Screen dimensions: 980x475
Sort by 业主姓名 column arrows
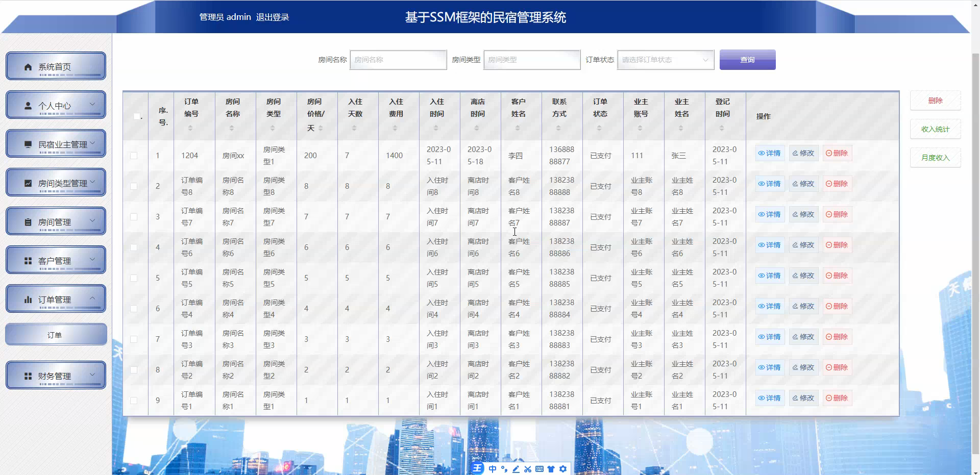tap(680, 128)
